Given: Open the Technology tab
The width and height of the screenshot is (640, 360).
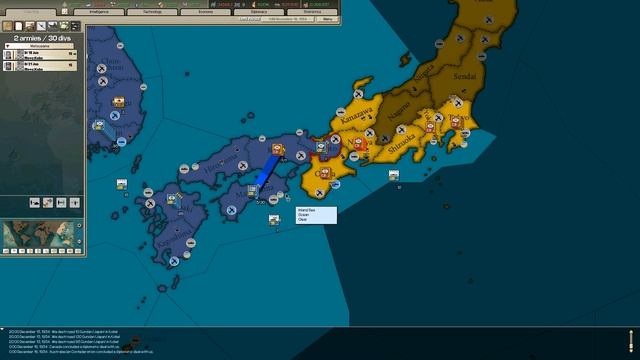Looking at the screenshot, I should pos(152,12).
